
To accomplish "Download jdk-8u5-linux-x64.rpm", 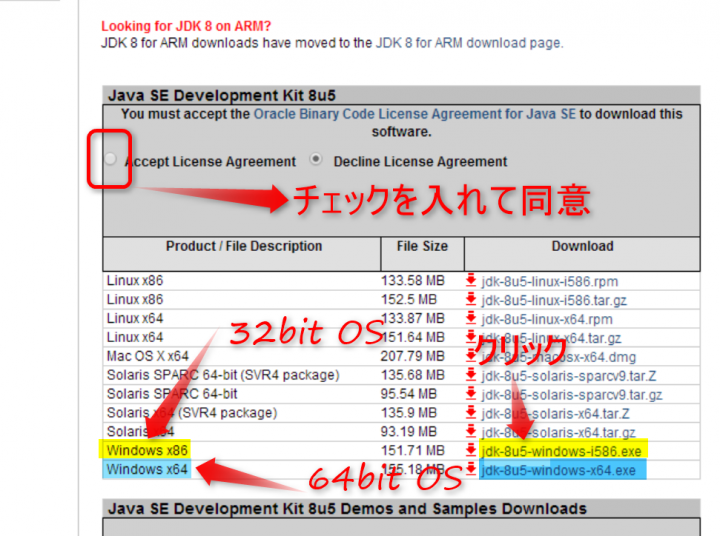I will pyautogui.click(x=547, y=319).
